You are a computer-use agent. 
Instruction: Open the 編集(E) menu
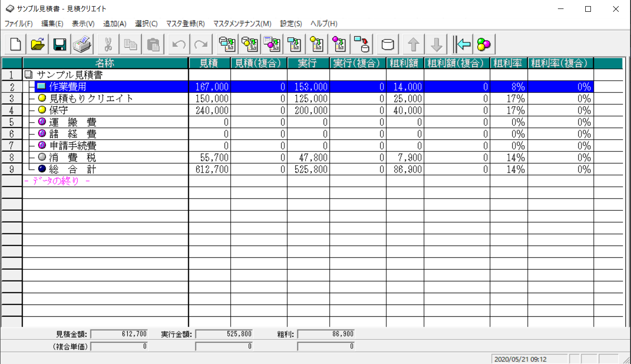coord(52,24)
